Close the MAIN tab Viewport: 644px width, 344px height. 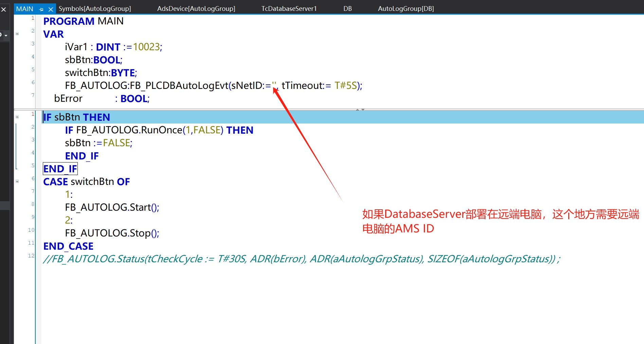click(51, 9)
